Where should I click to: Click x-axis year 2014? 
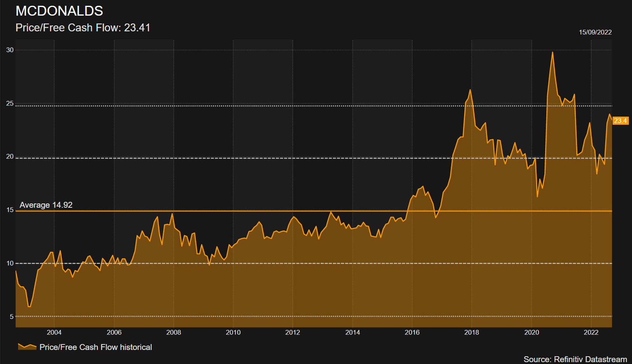pos(353,332)
